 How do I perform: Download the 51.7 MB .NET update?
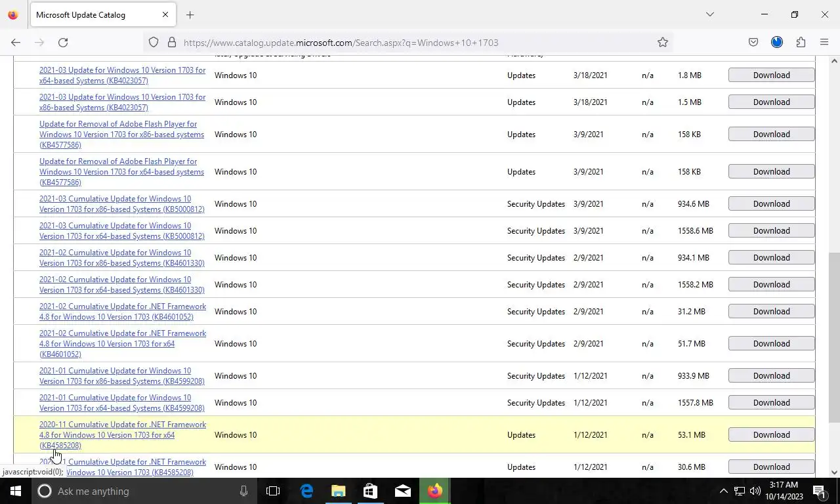coord(771,343)
